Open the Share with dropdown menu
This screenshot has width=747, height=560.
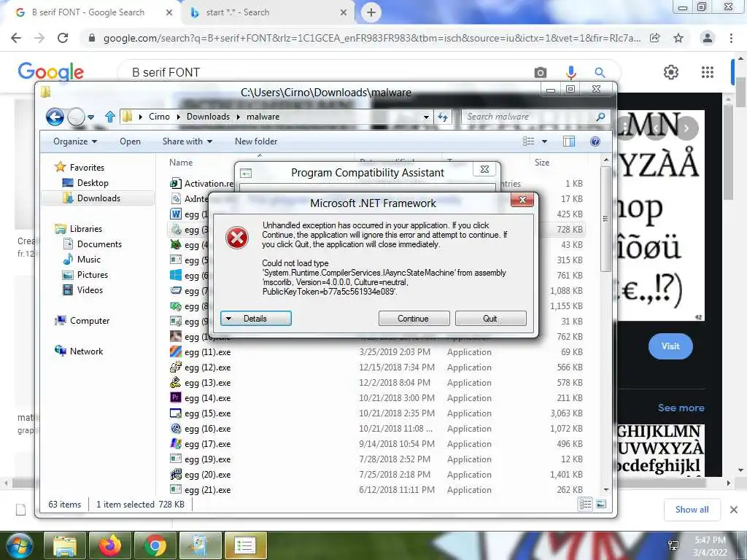187,141
